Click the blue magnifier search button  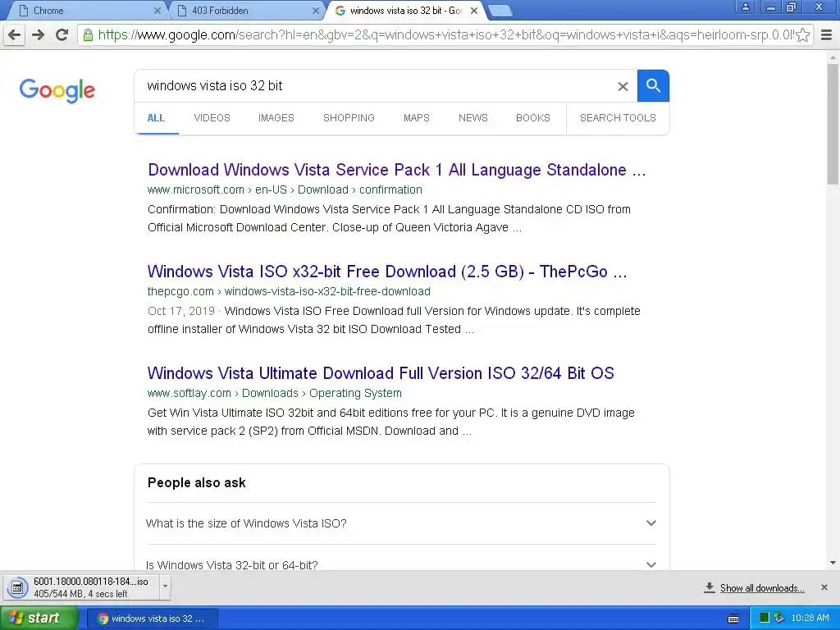pos(653,85)
